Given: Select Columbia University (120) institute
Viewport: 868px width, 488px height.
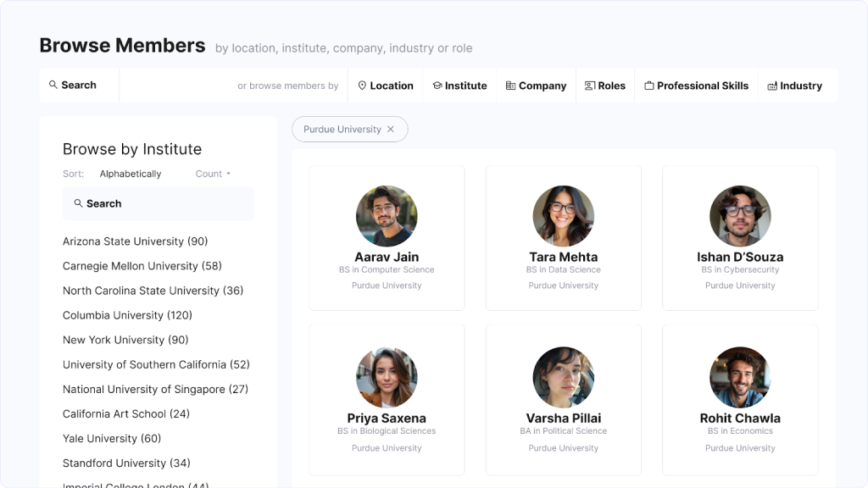Looking at the screenshot, I should tap(127, 315).
